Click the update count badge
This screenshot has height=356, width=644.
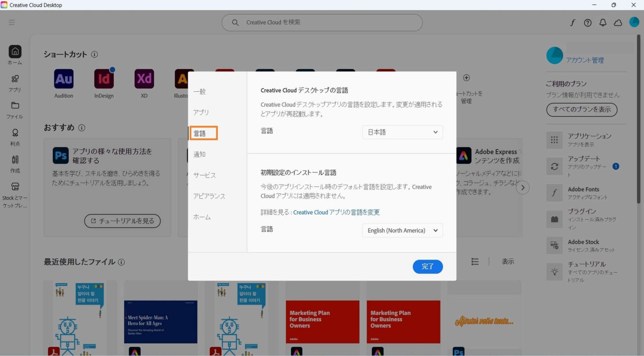615,166
